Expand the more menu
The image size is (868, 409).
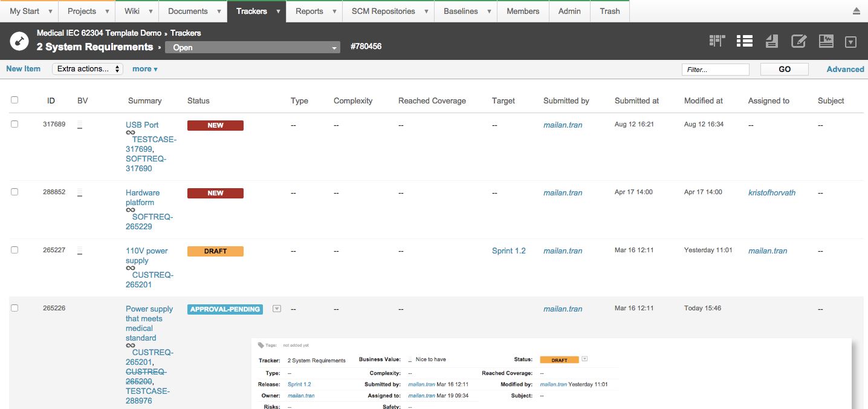[145, 69]
